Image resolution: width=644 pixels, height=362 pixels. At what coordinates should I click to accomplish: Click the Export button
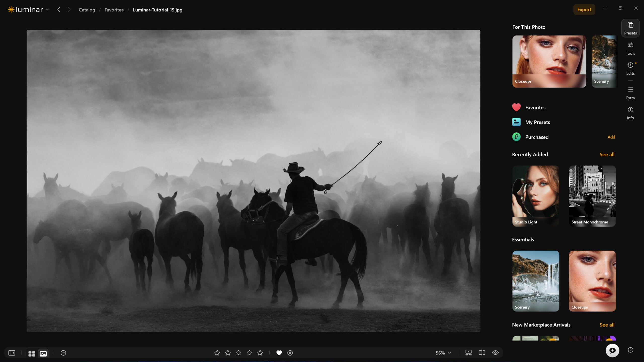pyautogui.click(x=584, y=10)
